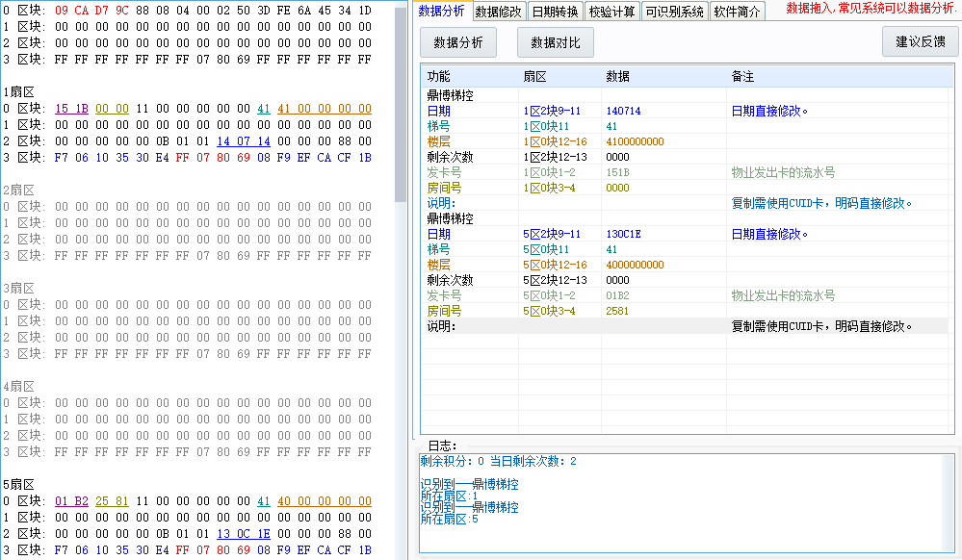Select the 发卡号 row showing 151B
The width and height of the screenshot is (962, 560).
point(618,172)
